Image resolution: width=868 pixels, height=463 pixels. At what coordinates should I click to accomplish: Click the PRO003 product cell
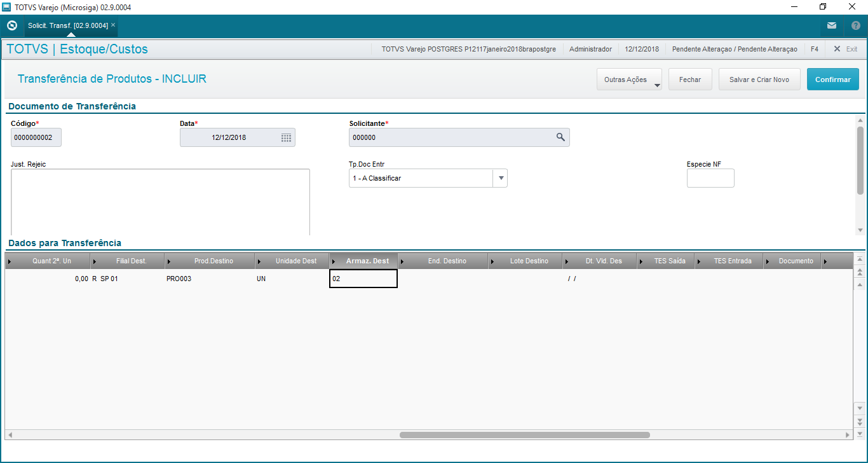[x=210, y=279]
